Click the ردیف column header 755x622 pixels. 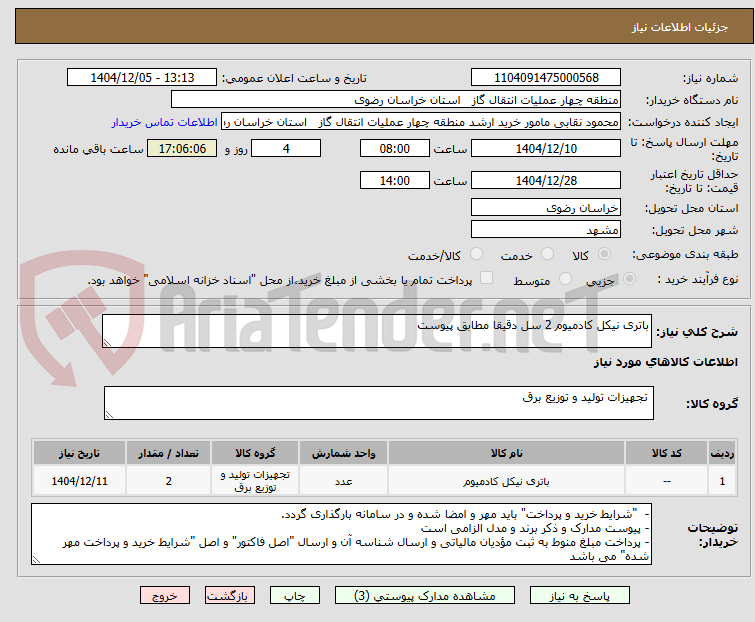pyautogui.click(x=722, y=453)
